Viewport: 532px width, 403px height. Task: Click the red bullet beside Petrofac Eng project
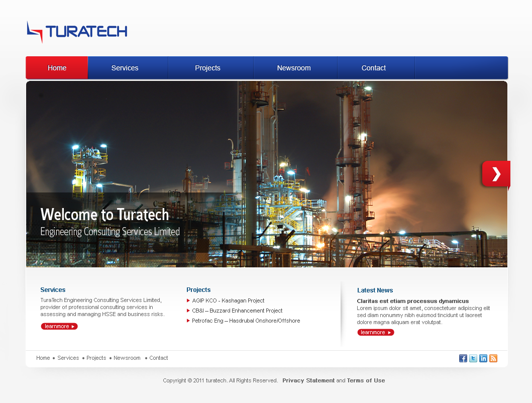[x=188, y=321]
